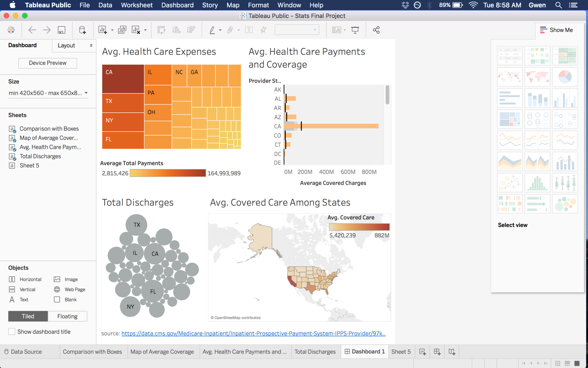Open the Worksheet menu
Screen dimensions: 588x368
(137, 5)
